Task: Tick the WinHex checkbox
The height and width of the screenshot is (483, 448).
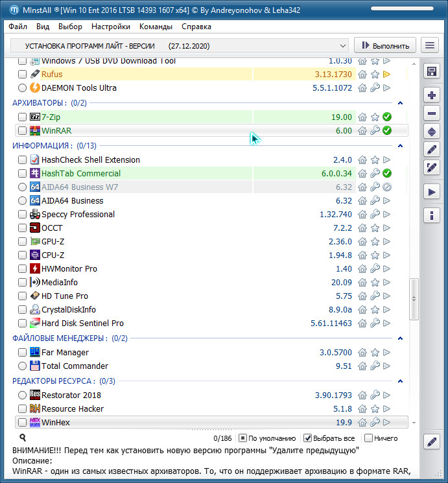Action: pyautogui.click(x=22, y=422)
